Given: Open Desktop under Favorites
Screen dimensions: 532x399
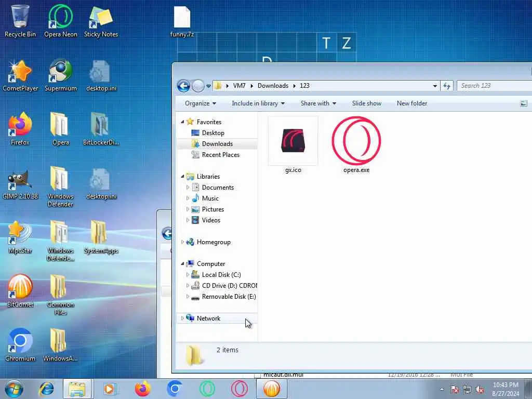Looking at the screenshot, I should [212, 132].
